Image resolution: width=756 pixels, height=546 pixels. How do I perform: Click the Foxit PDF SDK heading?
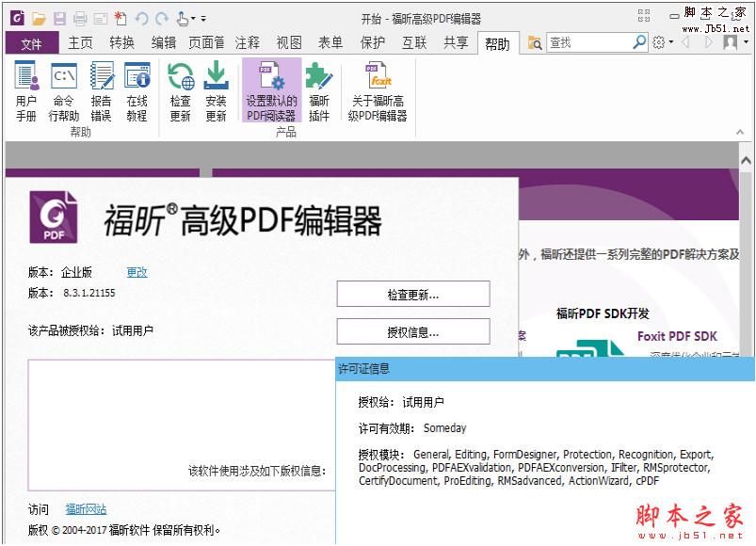678,336
